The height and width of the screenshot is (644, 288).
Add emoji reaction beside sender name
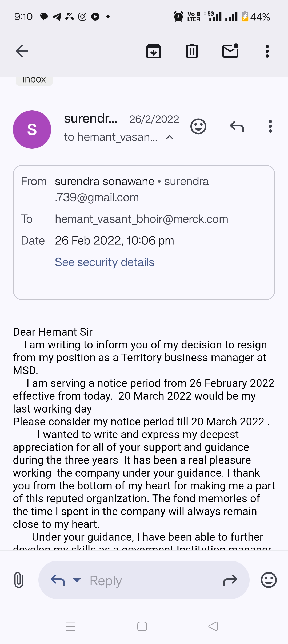198,126
